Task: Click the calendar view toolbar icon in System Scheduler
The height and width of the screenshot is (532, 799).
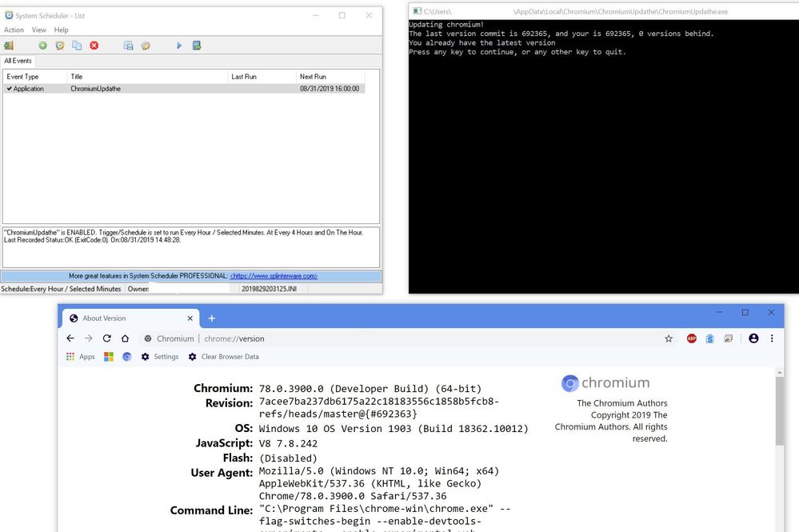Action: [129, 46]
